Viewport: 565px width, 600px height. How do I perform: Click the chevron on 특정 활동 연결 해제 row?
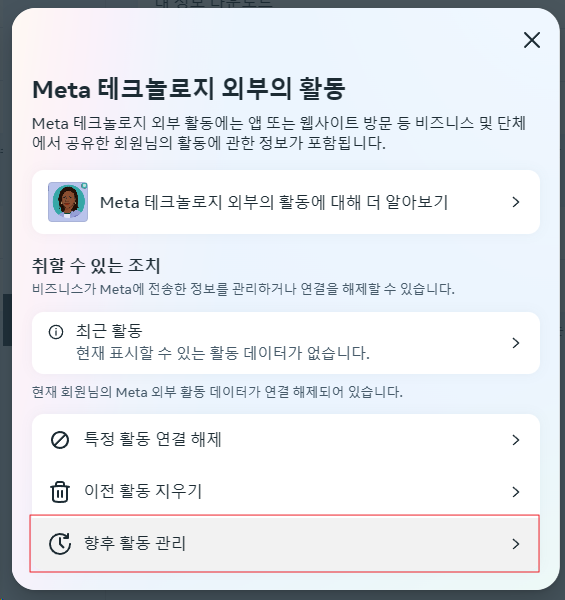(x=516, y=440)
